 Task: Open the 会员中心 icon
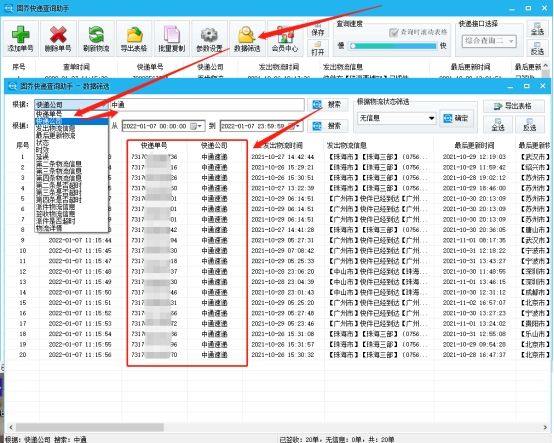(x=285, y=38)
